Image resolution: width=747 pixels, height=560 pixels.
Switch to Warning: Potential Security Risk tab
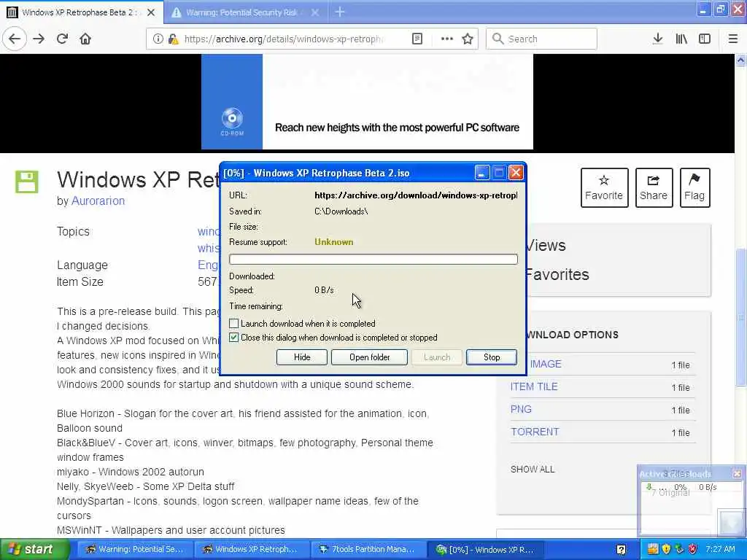point(241,12)
